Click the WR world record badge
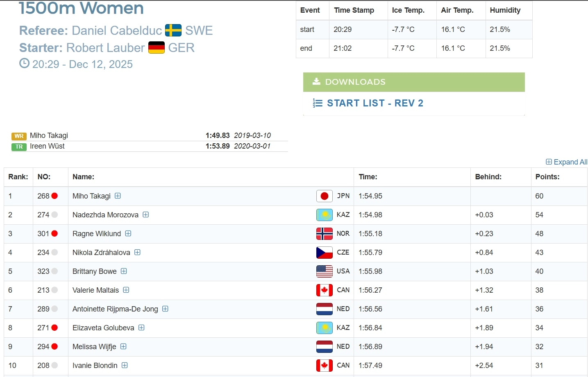This screenshot has height=377, width=588. pos(19,136)
